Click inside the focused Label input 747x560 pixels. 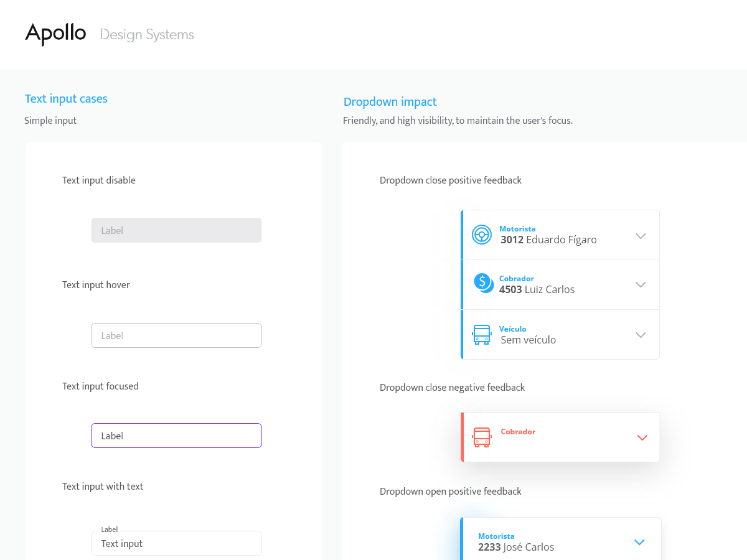tap(176, 436)
